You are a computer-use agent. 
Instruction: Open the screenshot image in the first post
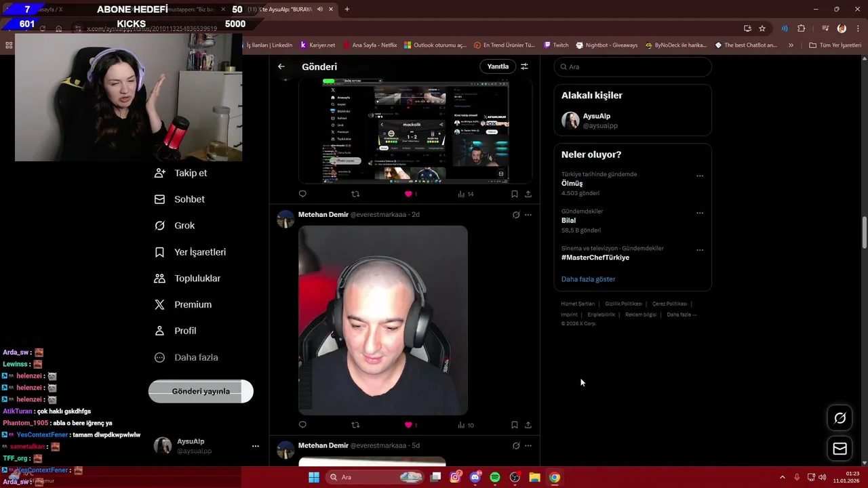[415, 131]
